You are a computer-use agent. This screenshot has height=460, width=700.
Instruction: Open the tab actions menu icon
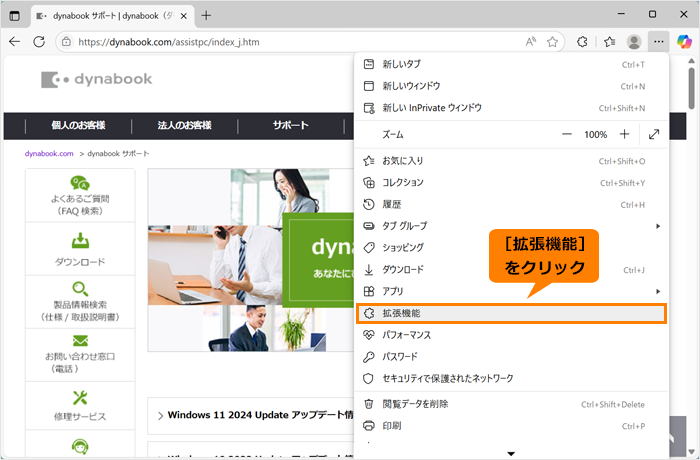click(15, 16)
